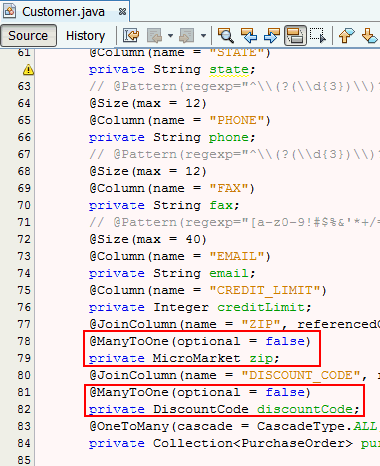The height and width of the screenshot is (466, 380).
Task: Toggle Highlight Search button
Action: point(295,35)
